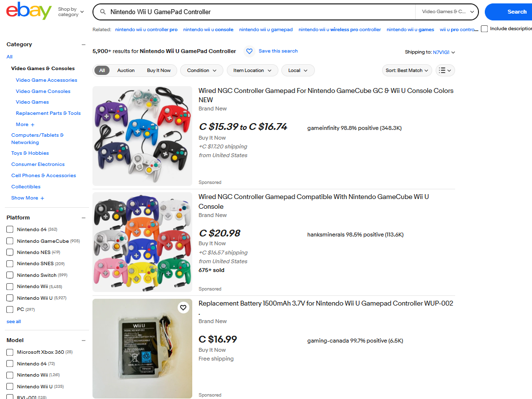Image resolution: width=532 pixels, height=399 pixels.
Task: Collapse the Platform filter section
Action: point(83,218)
